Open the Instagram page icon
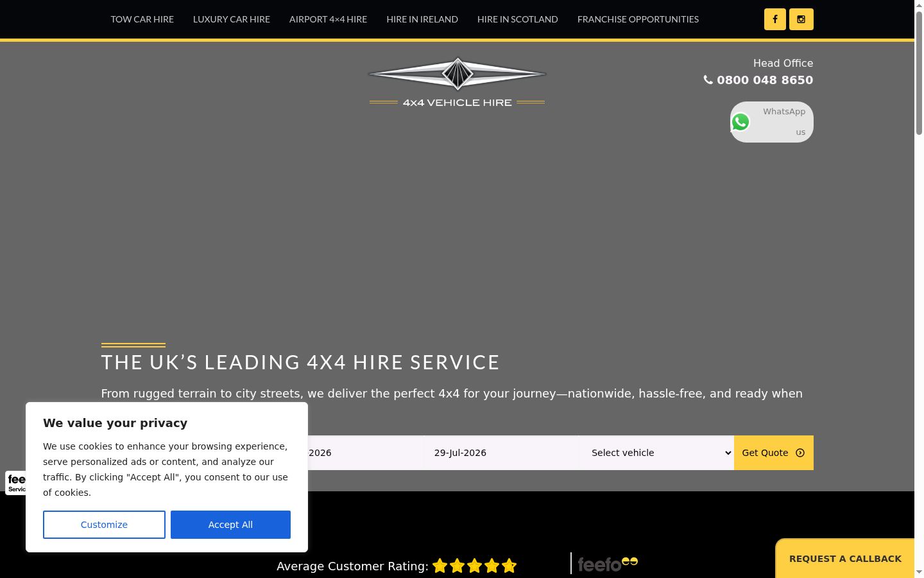This screenshot has width=924, height=578. tap(801, 19)
